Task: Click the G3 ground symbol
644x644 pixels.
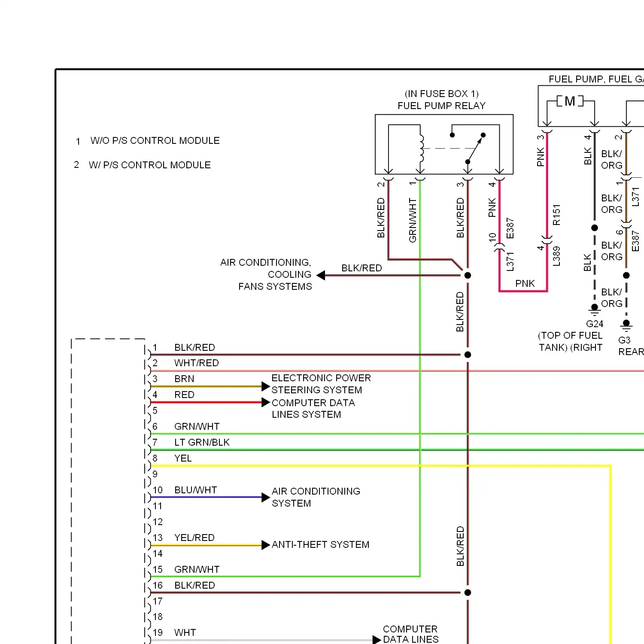Action: pyautogui.click(x=626, y=326)
